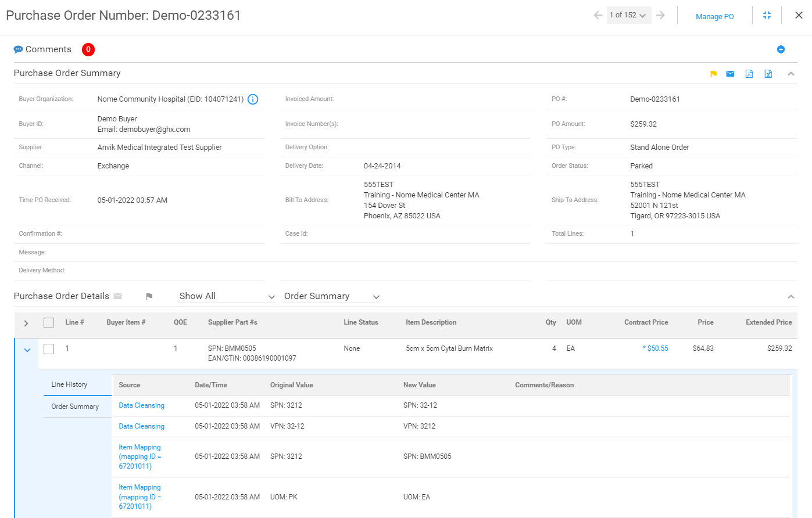Click the envelope icon beside Purchase Order Details
This screenshot has width=812, height=518.
[x=118, y=296]
